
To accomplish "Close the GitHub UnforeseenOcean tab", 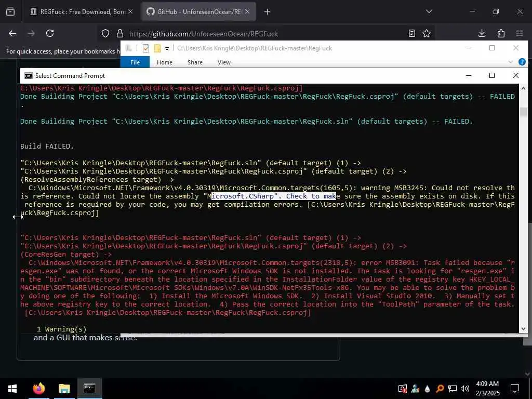I will 247,12.
